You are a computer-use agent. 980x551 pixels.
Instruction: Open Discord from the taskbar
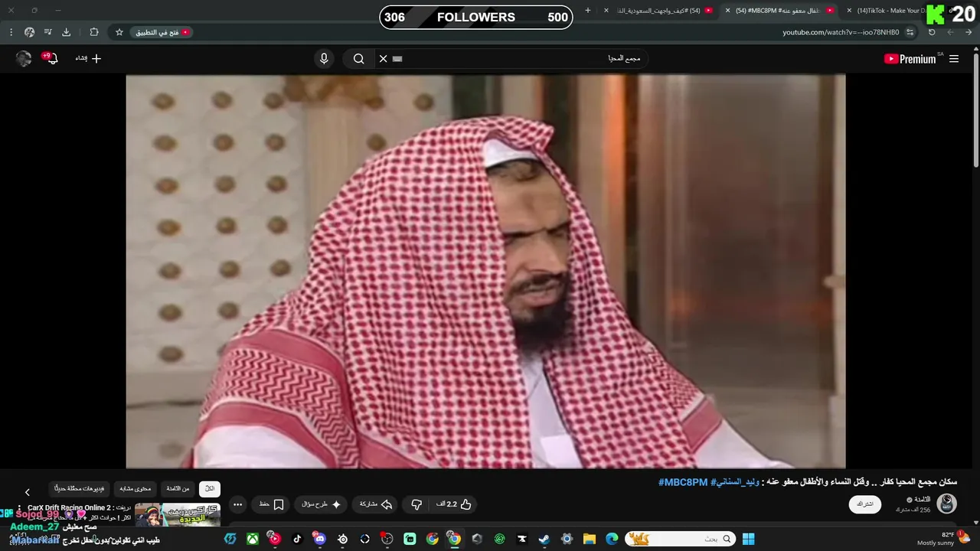pyautogui.click(x=320, y=539)
